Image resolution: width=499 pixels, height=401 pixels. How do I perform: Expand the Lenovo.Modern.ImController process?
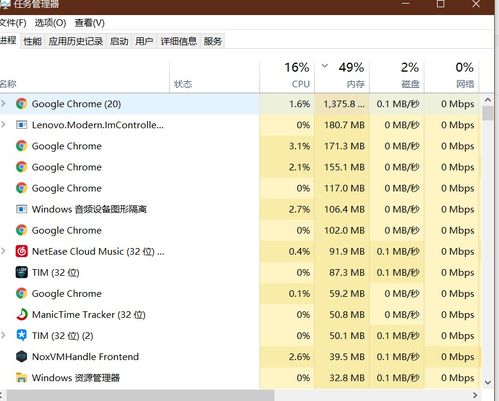click(x=4, y=125)
